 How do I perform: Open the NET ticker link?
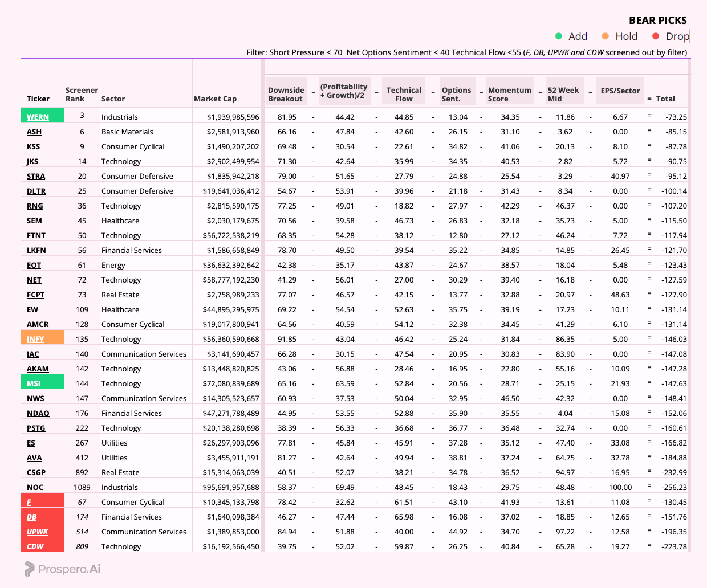pyautogui.click(x=34, y=280)
